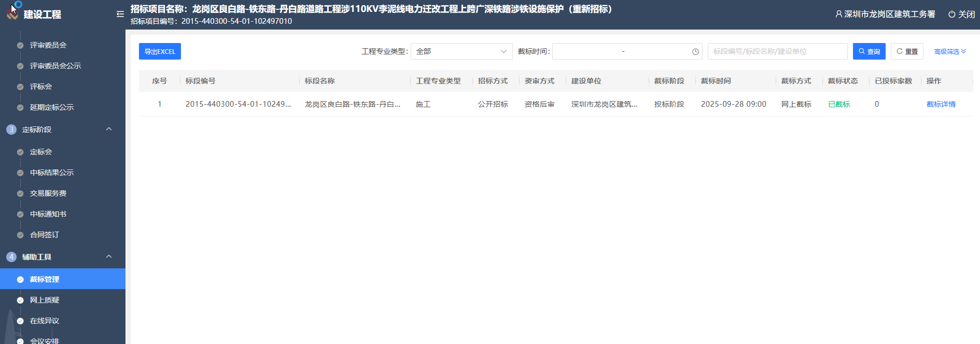This screenshot has height=344, width=980.
Task: Collapse the 定标阶段 section chevron
Action: click(x=109, y=129)
